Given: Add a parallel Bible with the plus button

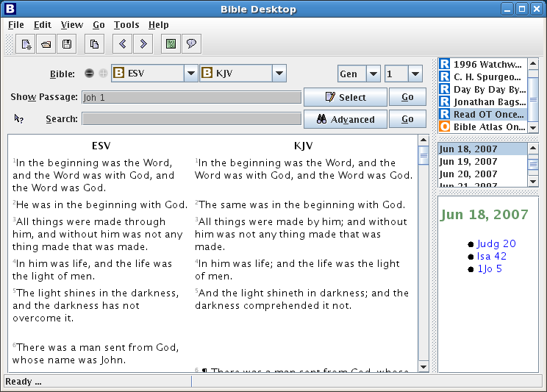Looking at the screenshot, I should 102,74.
